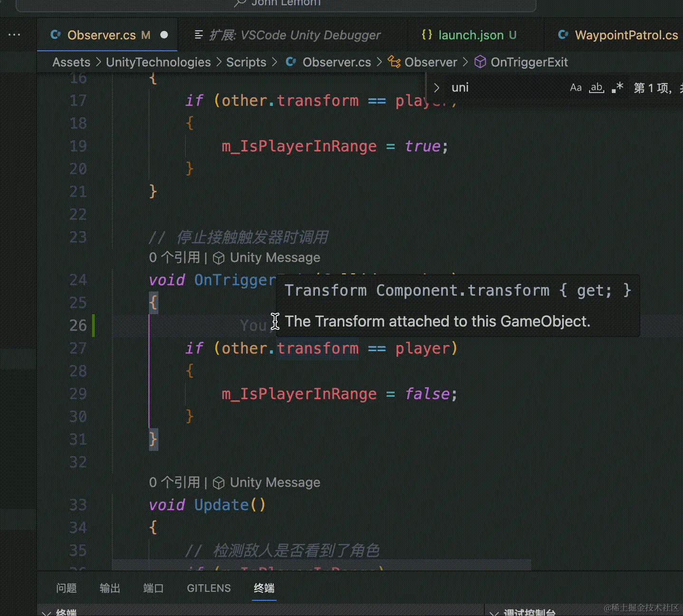Open the 端口 panel tab
The height and width of the screenshot is (616, 683).
[154, 588]
